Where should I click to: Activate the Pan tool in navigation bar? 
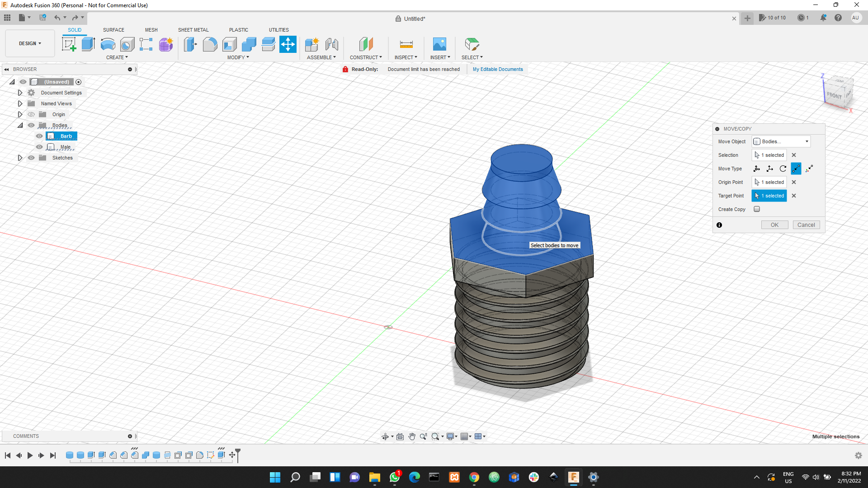pyautogui.click(x=412, y=436)
